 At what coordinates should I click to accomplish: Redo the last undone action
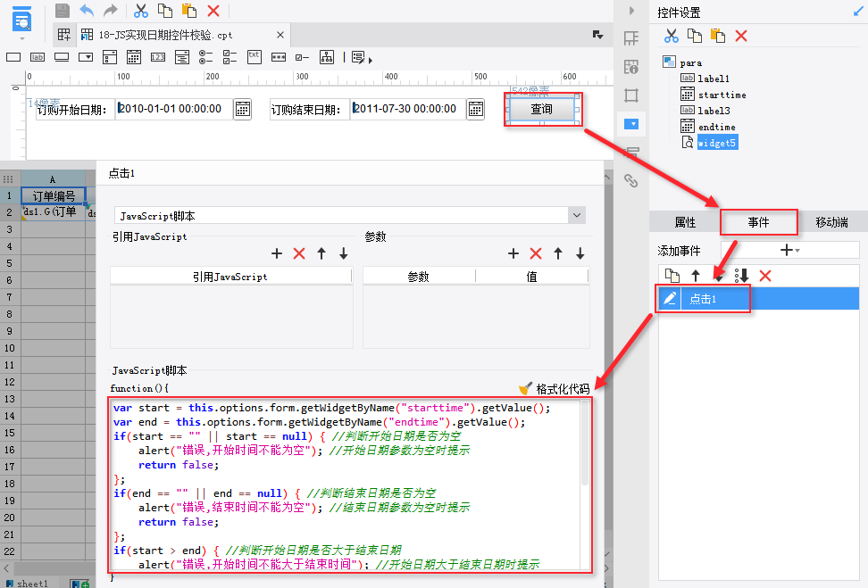coord(111,11)
